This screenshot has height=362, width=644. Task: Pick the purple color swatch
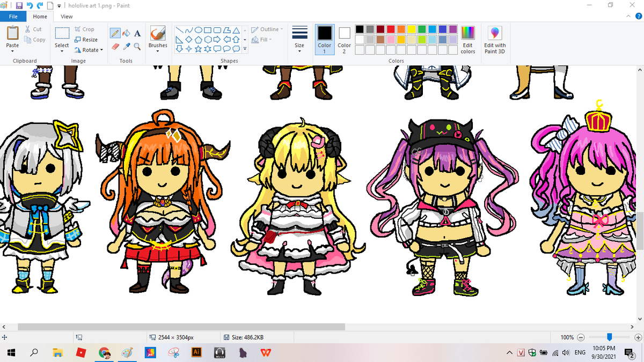click(x=453, y=29)
